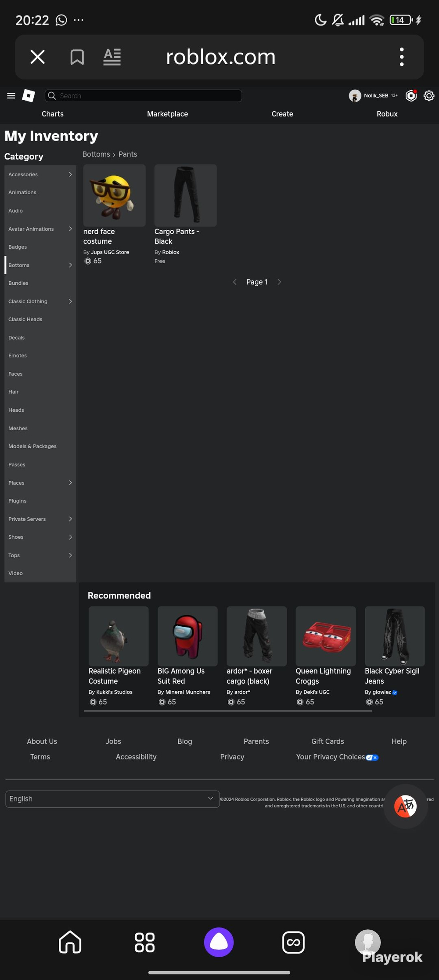Select Models & Packages category

[x=40, y=446]
